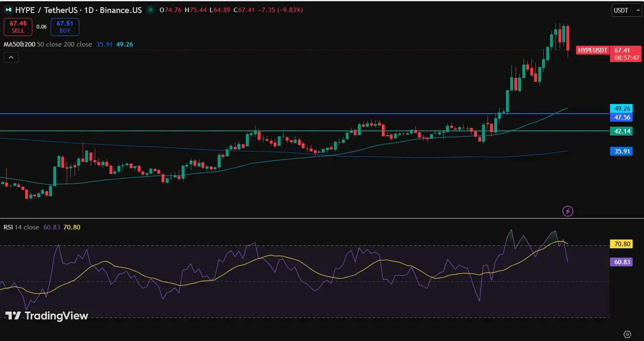This screenshot has width=644, height=341.
Task: Click the 1D interval in title
Action: coord(89,10)
